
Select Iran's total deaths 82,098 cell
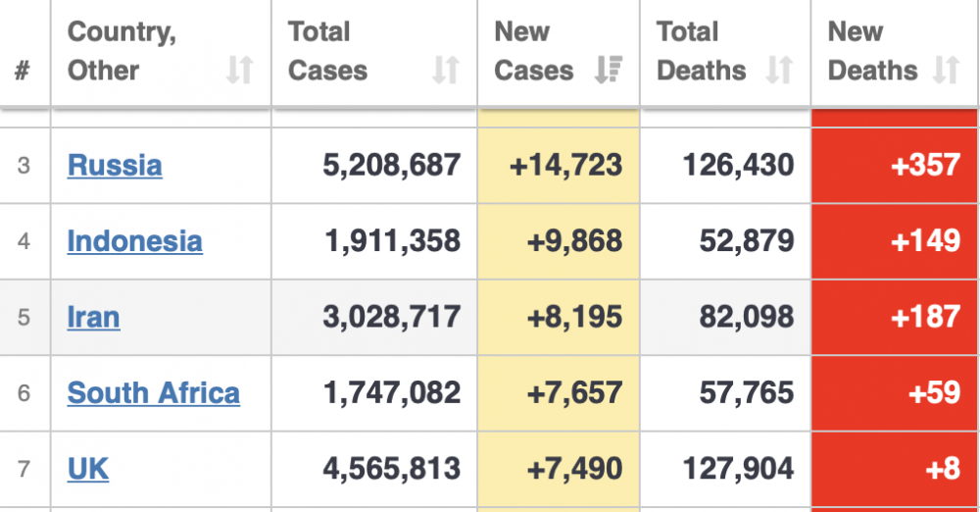(x=725, y=317)
